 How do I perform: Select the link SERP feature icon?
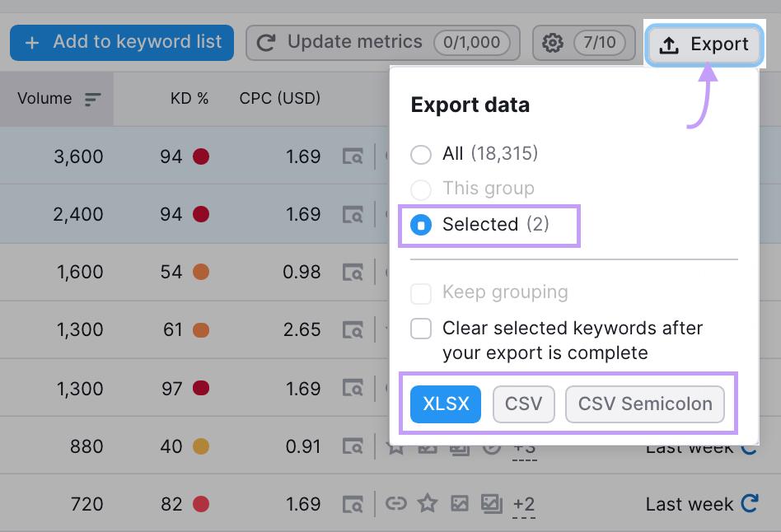[396, 503]
